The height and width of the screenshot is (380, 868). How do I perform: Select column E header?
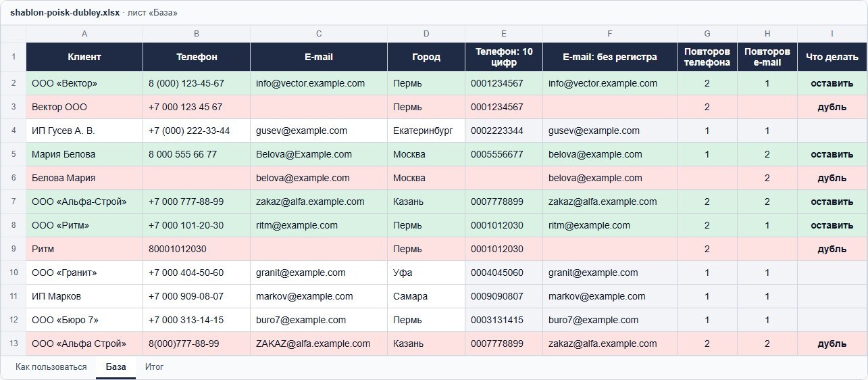tap(504, 34)
